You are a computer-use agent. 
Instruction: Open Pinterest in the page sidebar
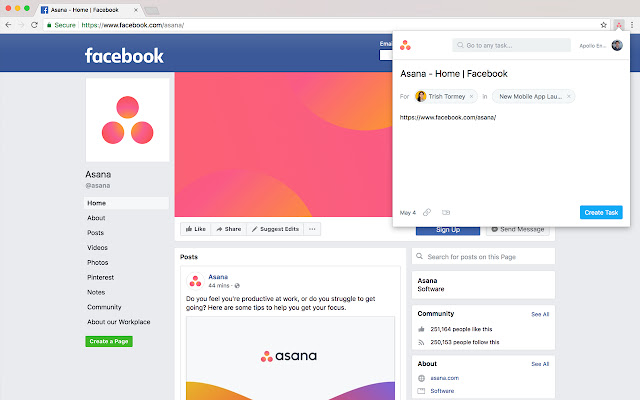click(x=100, y=278)
